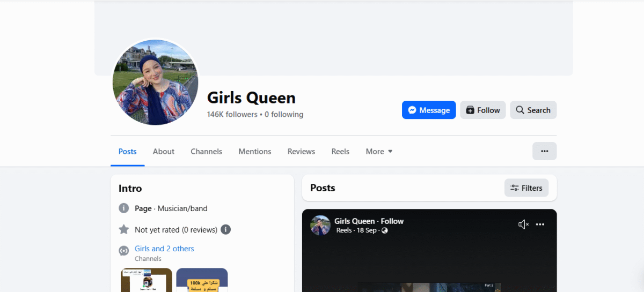The image size is (644, 292).
Task: Click the reviews info icon
Action: tap(226, 229)
